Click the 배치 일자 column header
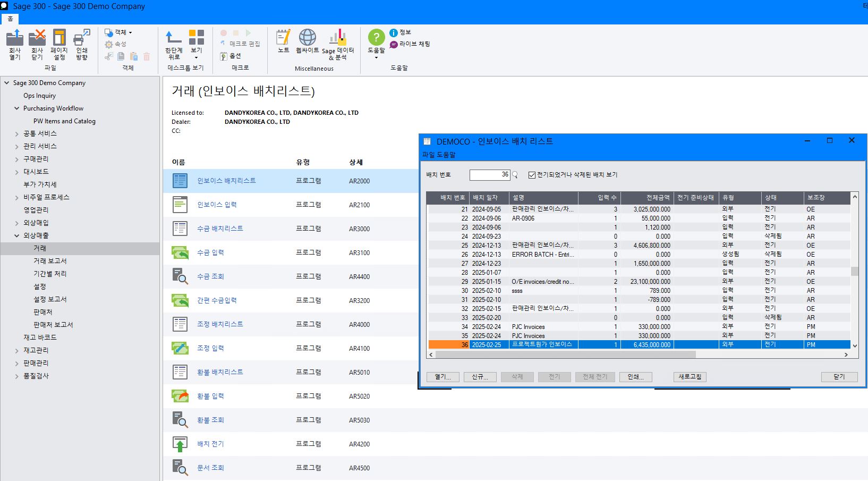This screenshot has height=481, width=868. (489, 198)
